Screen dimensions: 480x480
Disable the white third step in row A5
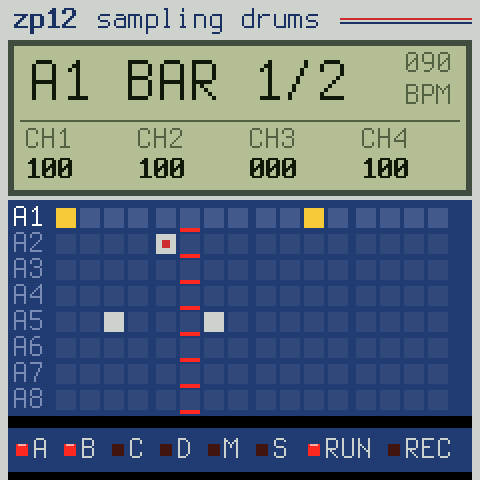114,322
